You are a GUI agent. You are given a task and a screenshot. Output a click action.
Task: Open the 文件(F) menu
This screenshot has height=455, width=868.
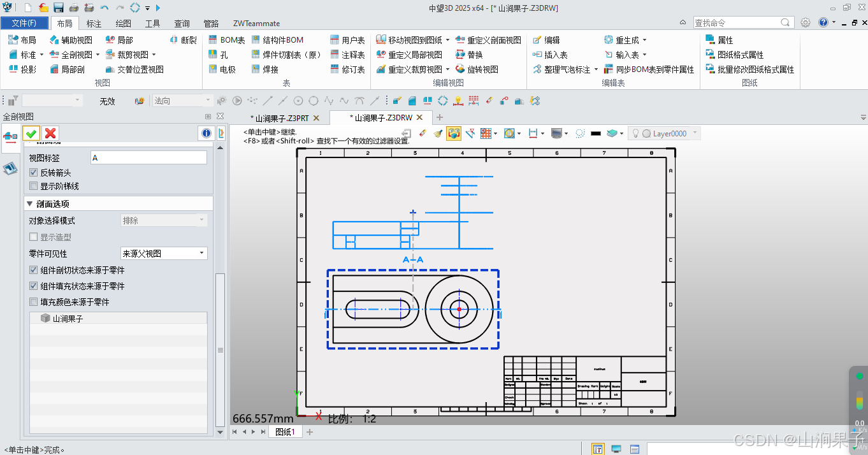24,23
